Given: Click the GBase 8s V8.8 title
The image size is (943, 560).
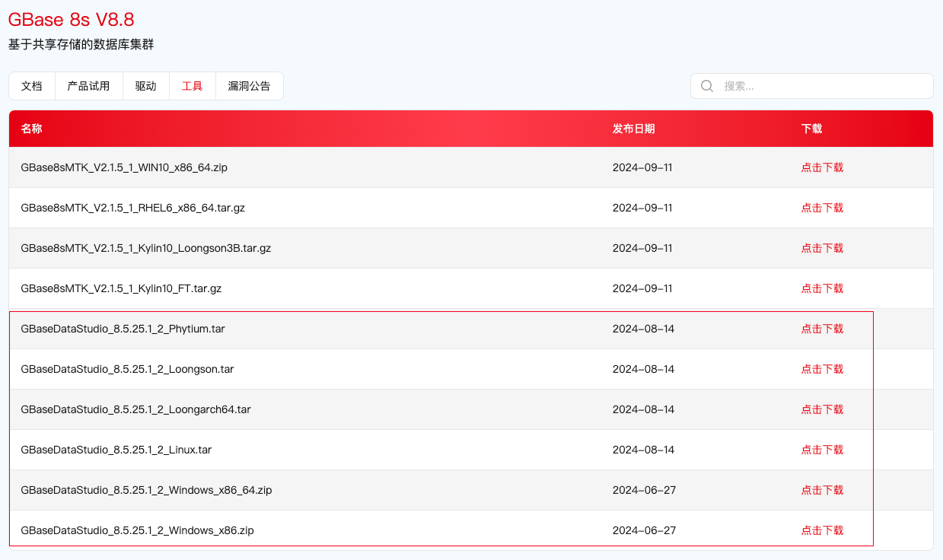Looking at the screenshot, I should click(71, 20).
